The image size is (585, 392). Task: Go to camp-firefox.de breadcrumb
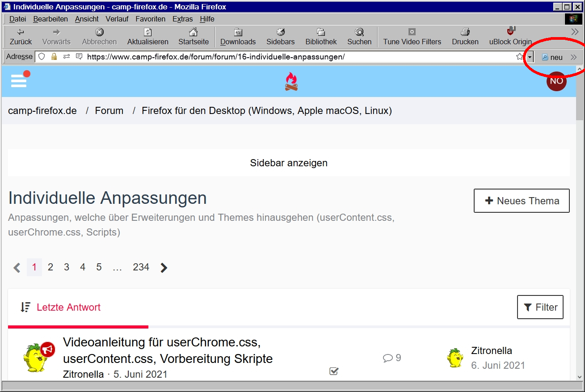pyautogui.click(x=42, y=110)
